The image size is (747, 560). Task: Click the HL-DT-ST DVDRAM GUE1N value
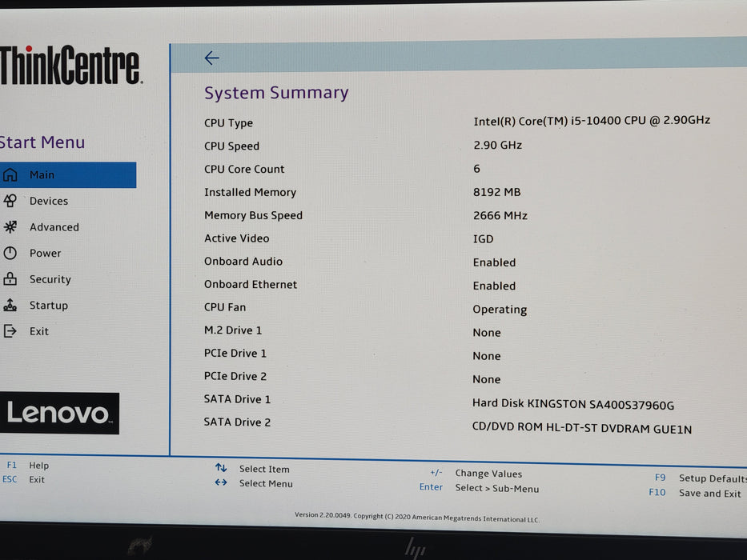pyautogui.click(x=582, y=428)
